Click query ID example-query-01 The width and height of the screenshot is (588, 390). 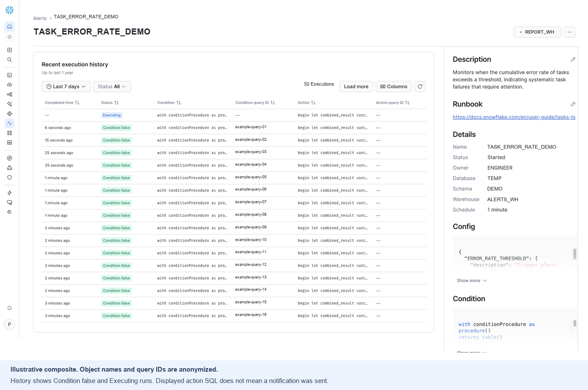(251, 127)
